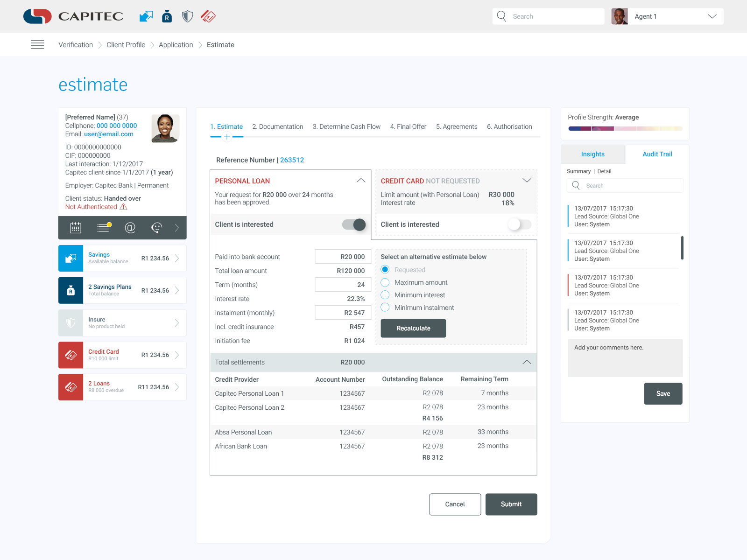Go to step 2. Documentation
Viewport: 747px width, 560px height.
click(x=278, y=126)
